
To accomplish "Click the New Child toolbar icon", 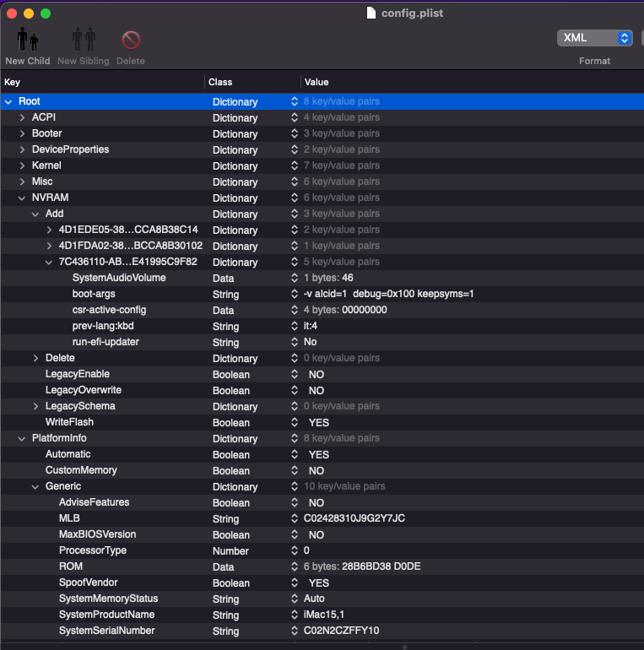I will [x=27, y=40].
